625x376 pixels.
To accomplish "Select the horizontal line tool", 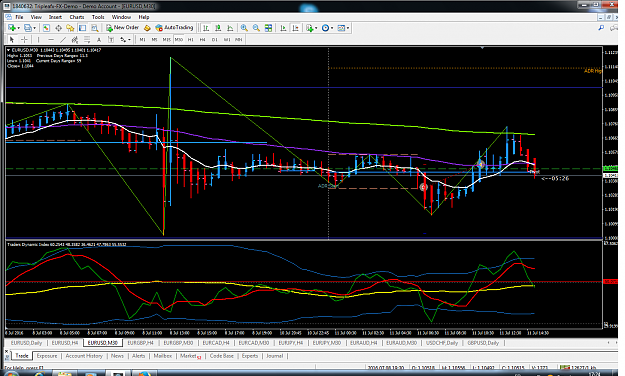I will (x=51, y=39).
